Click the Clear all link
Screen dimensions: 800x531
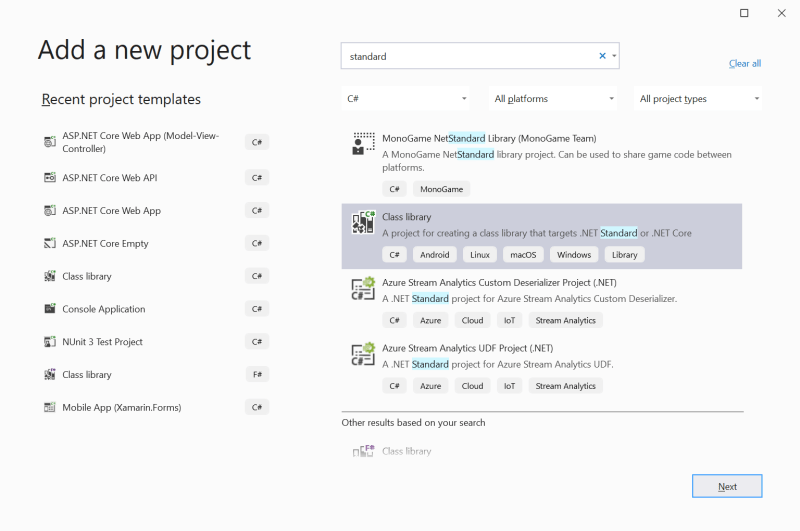click(x=745, y=63)
